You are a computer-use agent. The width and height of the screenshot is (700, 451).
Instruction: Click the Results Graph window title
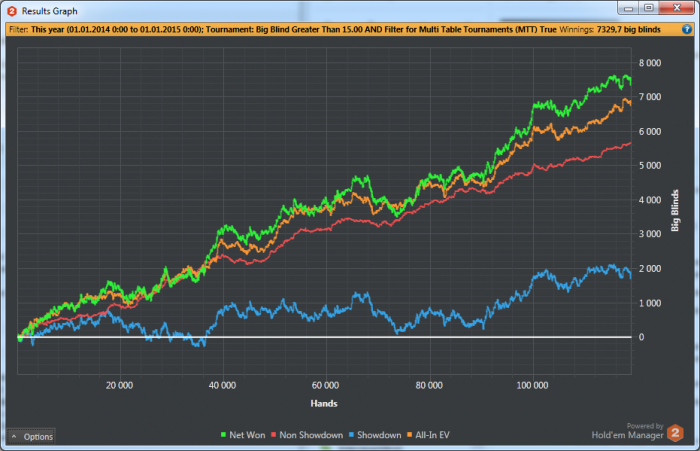(50, 11)
